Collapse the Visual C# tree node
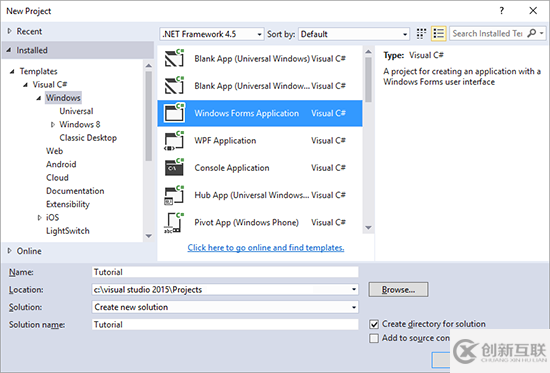Image resolution: width=550 pixels, height=373 pixels. 25,85
